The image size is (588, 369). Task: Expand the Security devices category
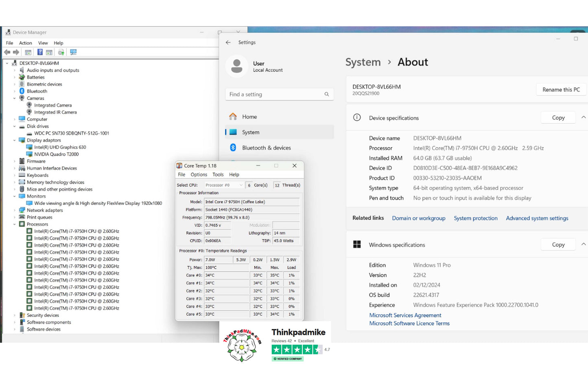pos(15,315)
